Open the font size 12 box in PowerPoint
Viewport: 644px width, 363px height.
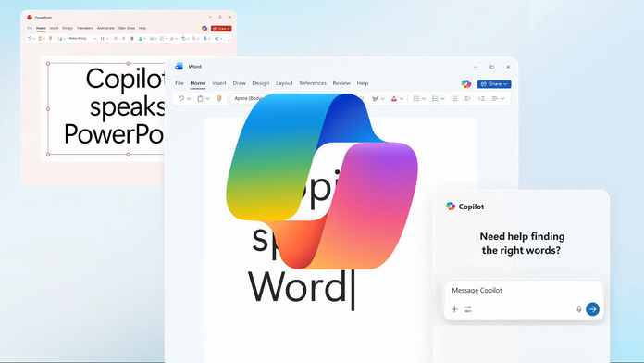(105, 38)
